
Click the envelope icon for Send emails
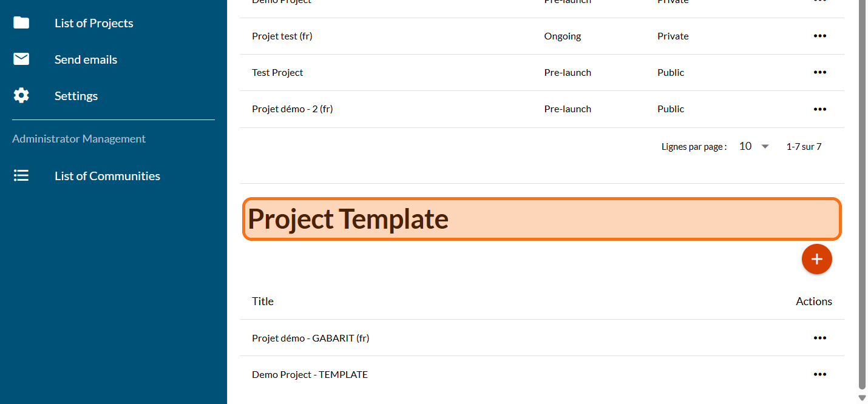(21, 59)
